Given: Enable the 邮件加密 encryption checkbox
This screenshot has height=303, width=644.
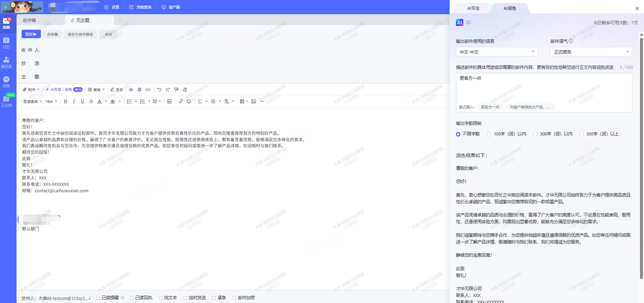Looking at the screenshot, I should (234, 298).
